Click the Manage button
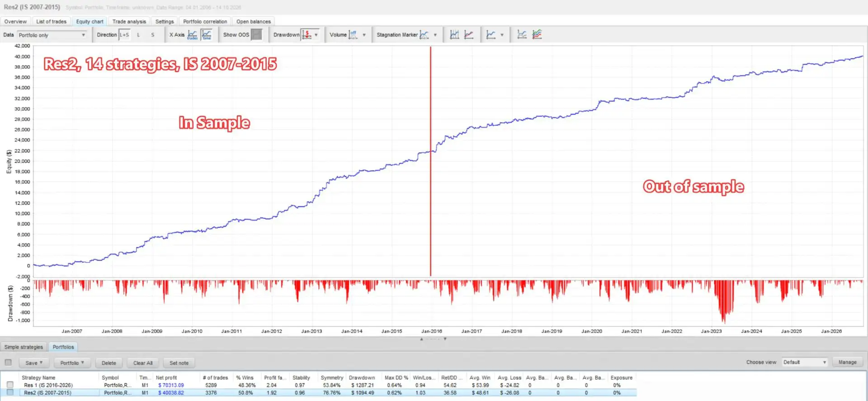 tap(848, 362)
